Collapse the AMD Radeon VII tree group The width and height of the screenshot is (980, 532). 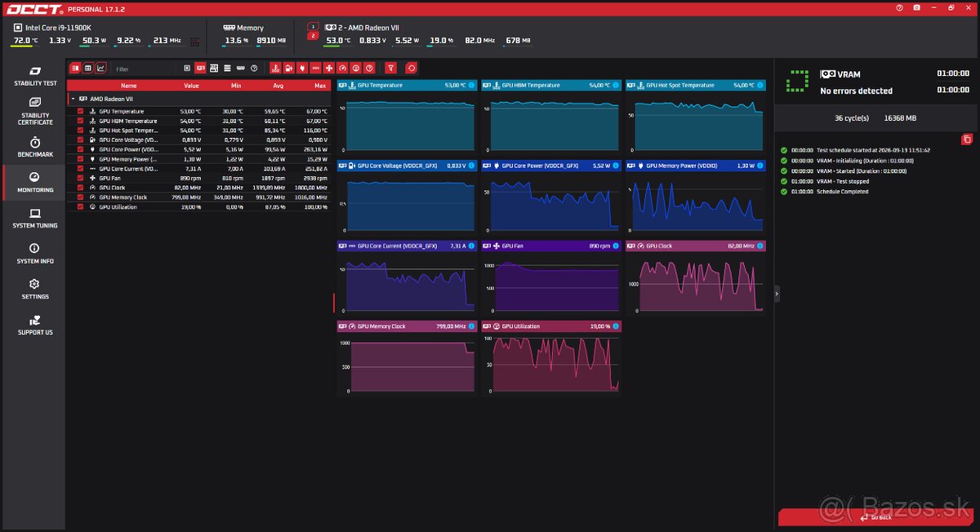tap(73, 99)
